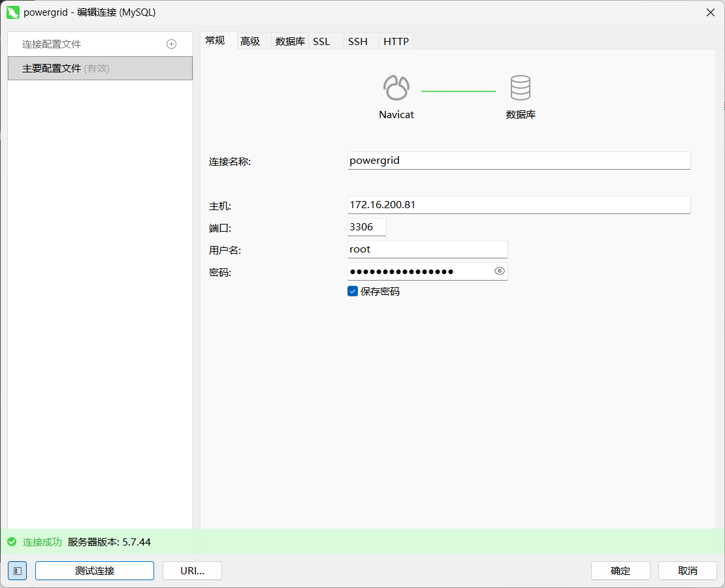Confirm with the 确定 button
Image resolution: width=725 pixels, height=588 pixels.
point(620,570)
